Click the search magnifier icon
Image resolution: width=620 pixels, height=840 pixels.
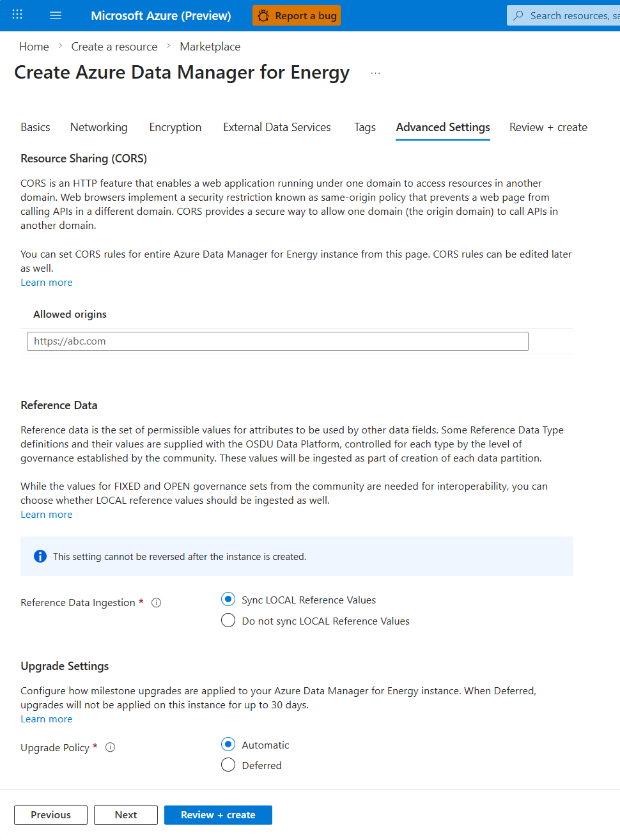[x=518, y=15]
